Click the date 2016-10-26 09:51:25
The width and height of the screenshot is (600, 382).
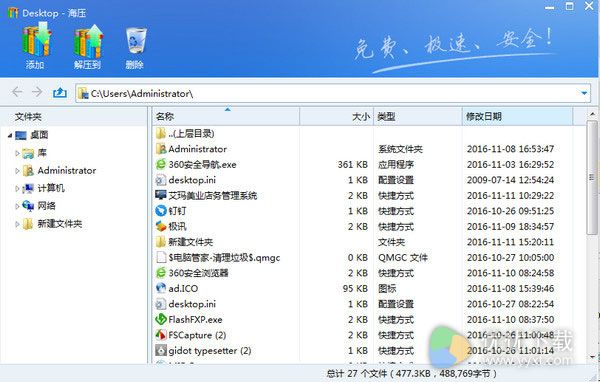(x=510, y=211)
